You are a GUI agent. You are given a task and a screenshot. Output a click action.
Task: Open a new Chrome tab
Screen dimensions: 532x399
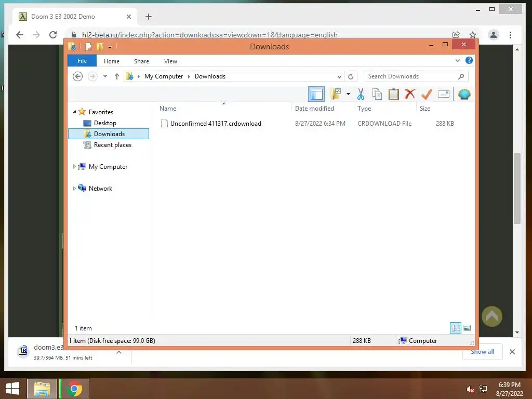point(148,17)
